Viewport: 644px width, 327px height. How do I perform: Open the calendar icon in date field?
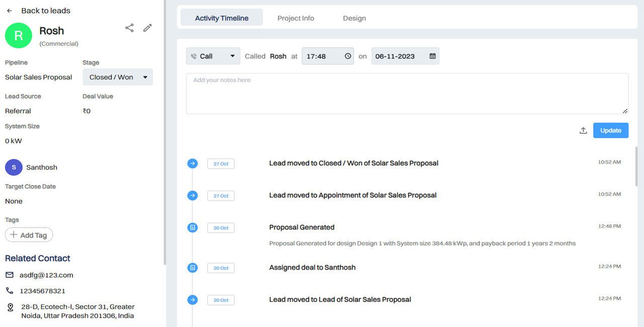tap(433, 56)
